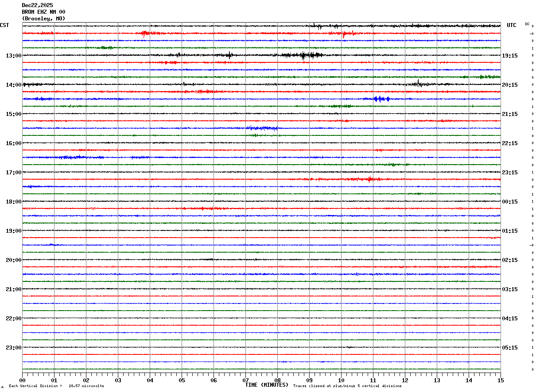The image size is (536, 392).
Task: Select the 13:00 CST row label
Action: point(14,56)
